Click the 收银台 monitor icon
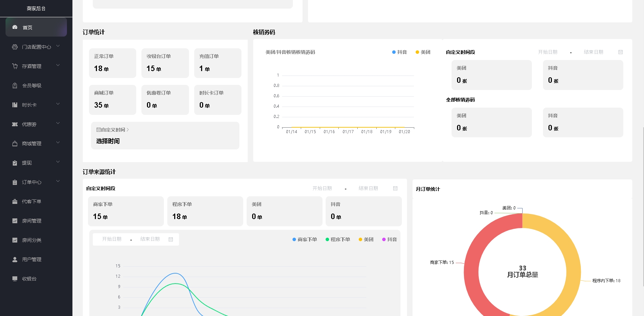Viewport: 644px width, 316px height. tap(15, 279)
